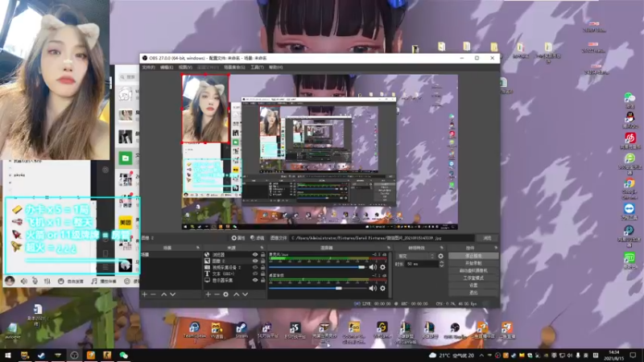644x362 pixels.
Task: Pop out the Sources dock panel
Action: point(262,248)
